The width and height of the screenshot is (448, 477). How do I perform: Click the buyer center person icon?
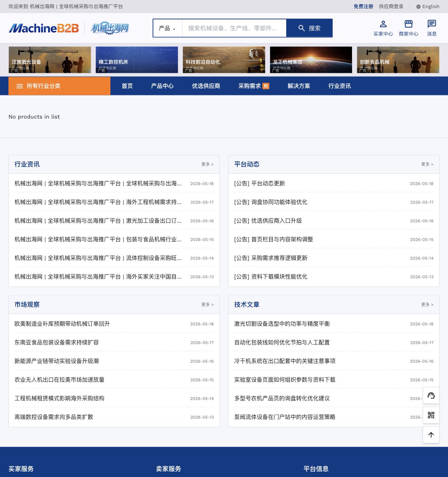click(383, 24)
